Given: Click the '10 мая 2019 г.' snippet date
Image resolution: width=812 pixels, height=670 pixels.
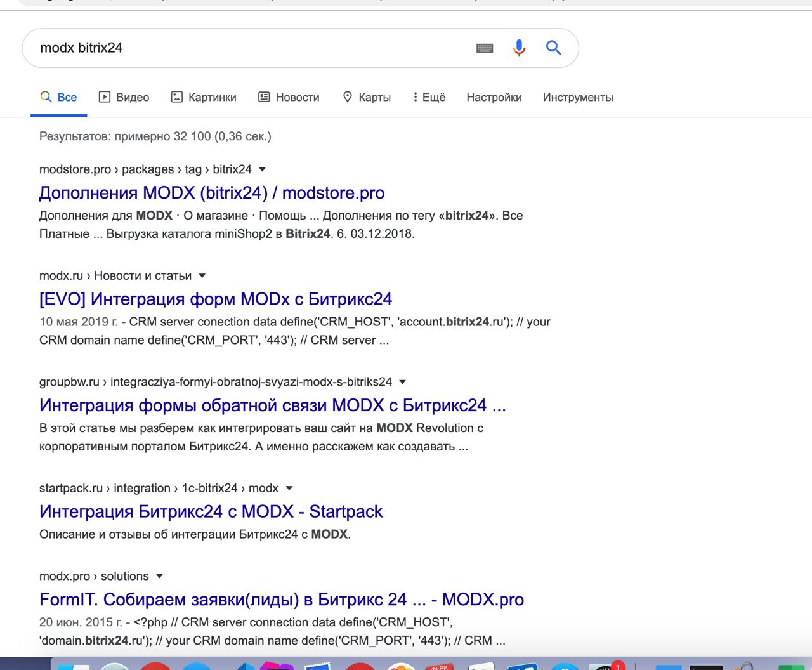Looking at the screenshot, I should (79, 322).
